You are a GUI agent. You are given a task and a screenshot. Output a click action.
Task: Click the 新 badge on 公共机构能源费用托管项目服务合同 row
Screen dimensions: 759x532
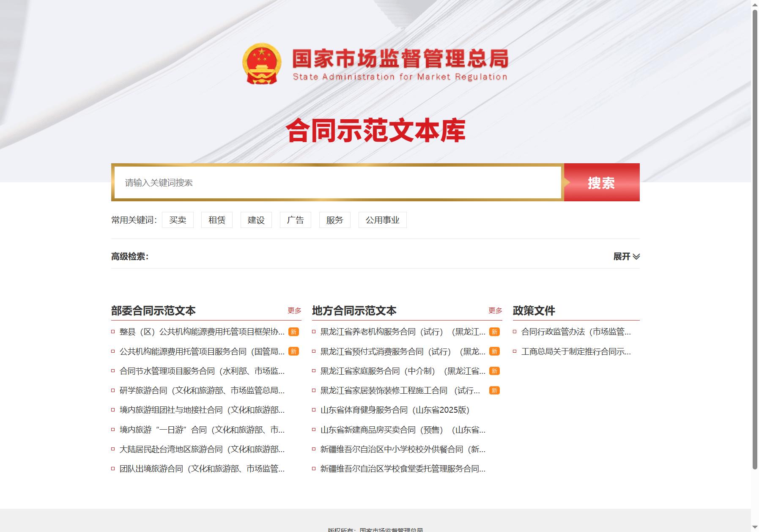[293, 351]
